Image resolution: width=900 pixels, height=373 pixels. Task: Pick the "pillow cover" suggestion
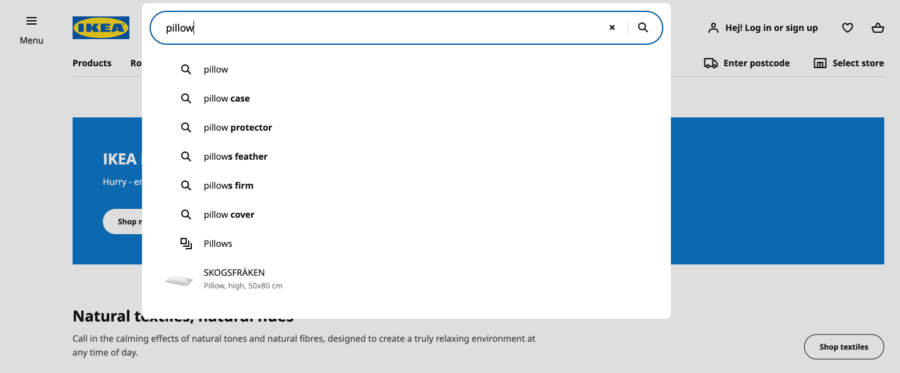click(406, 215)
